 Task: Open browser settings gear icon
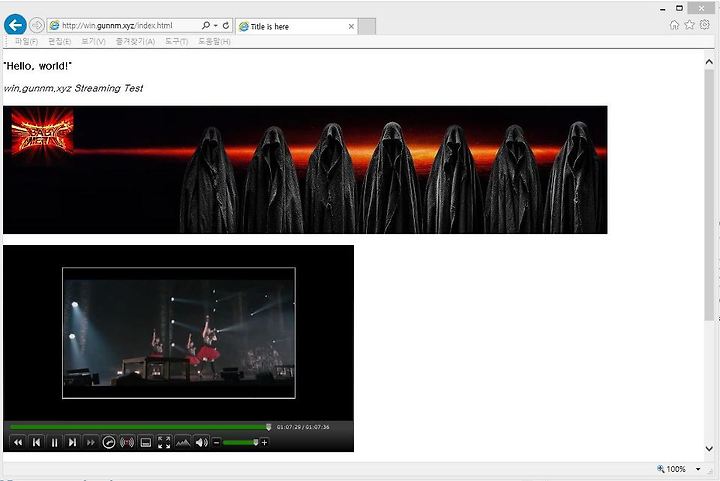click(704, 25)
